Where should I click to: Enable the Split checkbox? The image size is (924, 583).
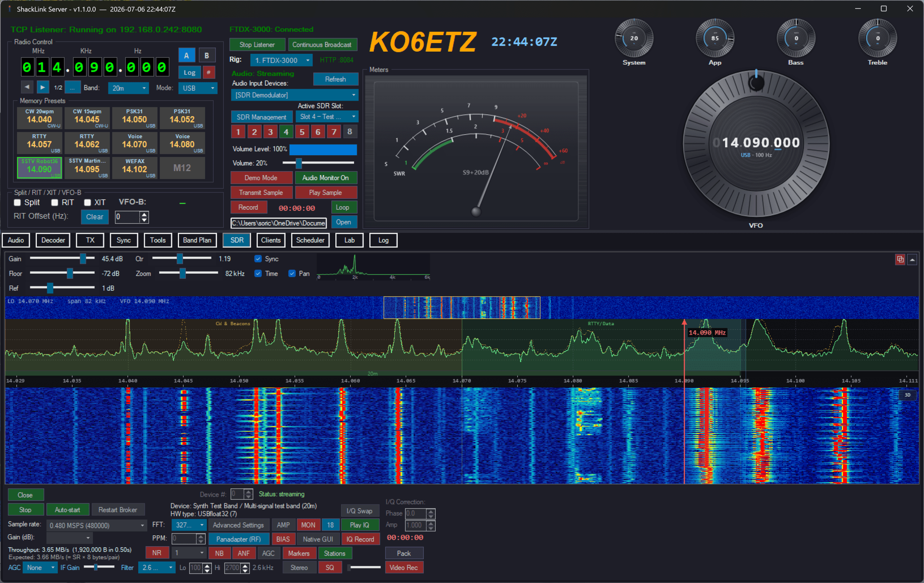(17, 203)
